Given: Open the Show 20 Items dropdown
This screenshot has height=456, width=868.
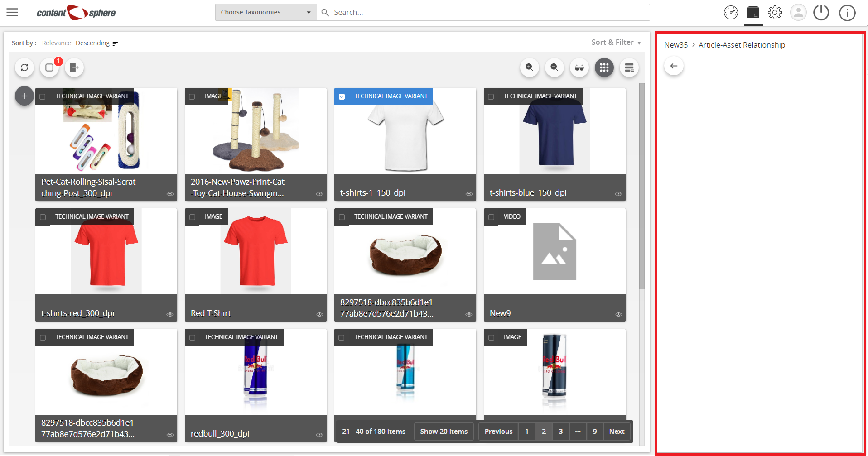Looking at the screenshot, I should click(444, 432).
